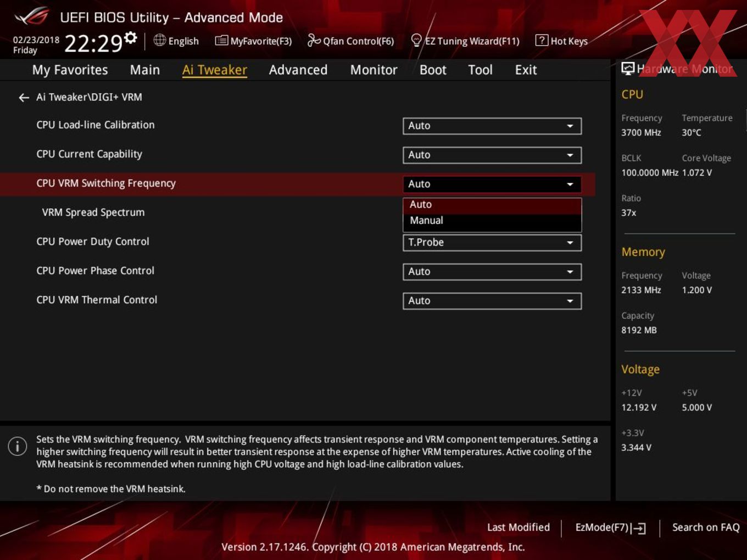The width and height of the screenshot is (747, 560).
Task: Select CPU Load-line Calibration label
Action: 96,125
